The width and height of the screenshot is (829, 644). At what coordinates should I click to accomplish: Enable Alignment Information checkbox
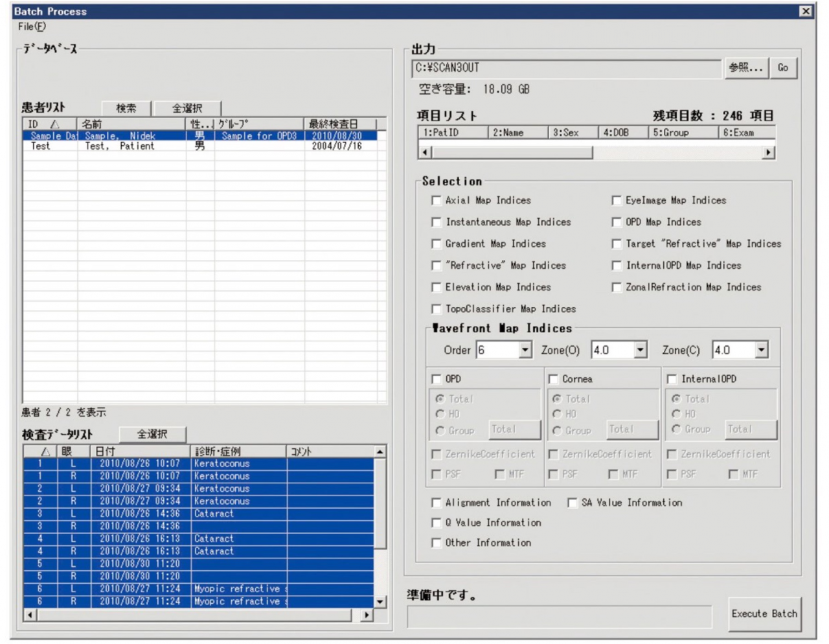pos(437,503)
